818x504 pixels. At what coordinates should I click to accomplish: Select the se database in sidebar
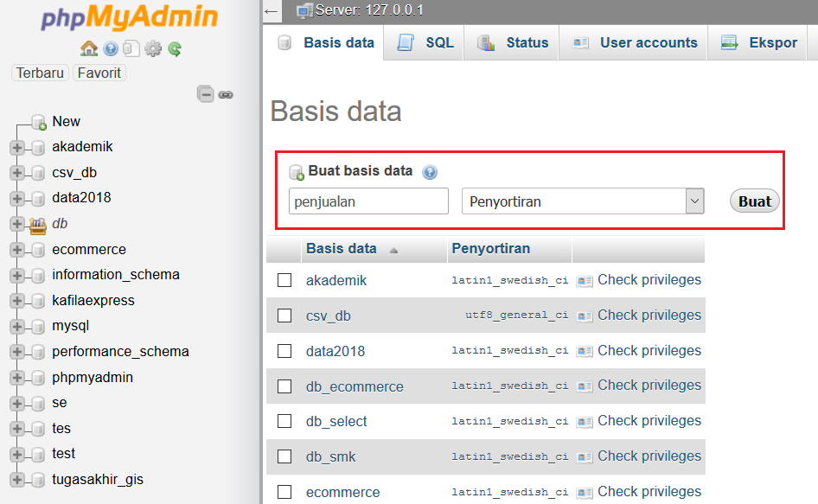(x=60, y=404)
